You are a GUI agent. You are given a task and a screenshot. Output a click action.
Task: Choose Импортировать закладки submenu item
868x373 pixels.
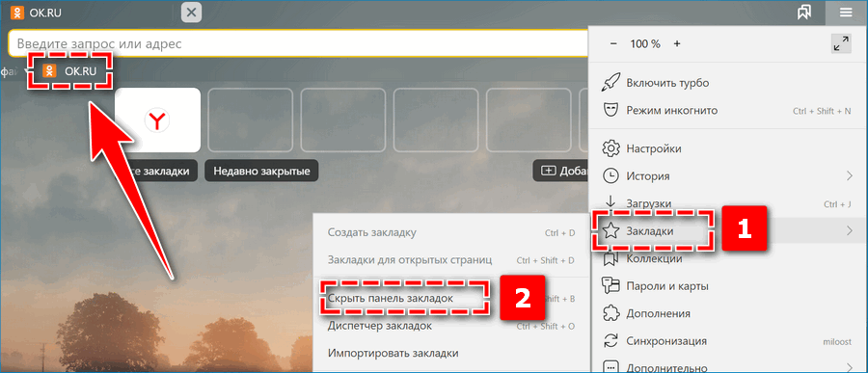[x=451, y=353]
